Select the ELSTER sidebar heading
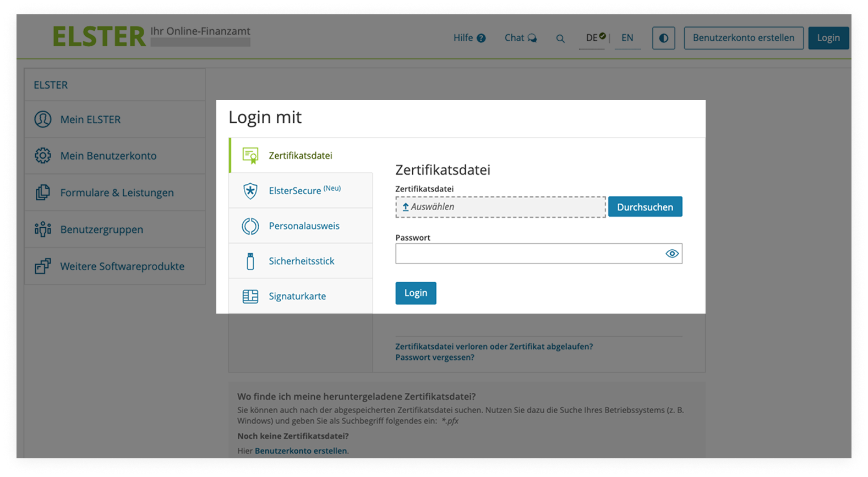 click(x=51, y=85)
